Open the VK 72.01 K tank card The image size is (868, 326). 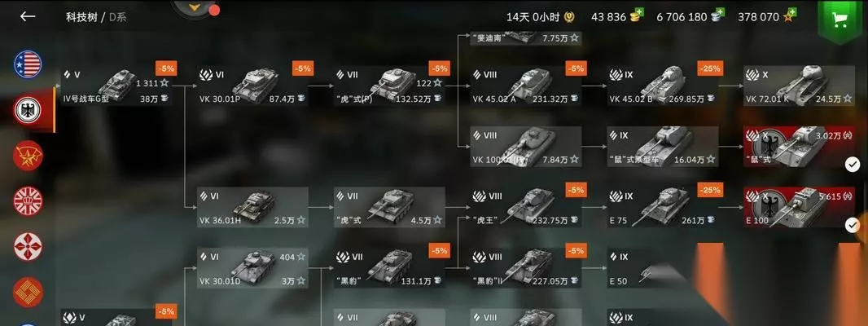[x=800, y=86]
